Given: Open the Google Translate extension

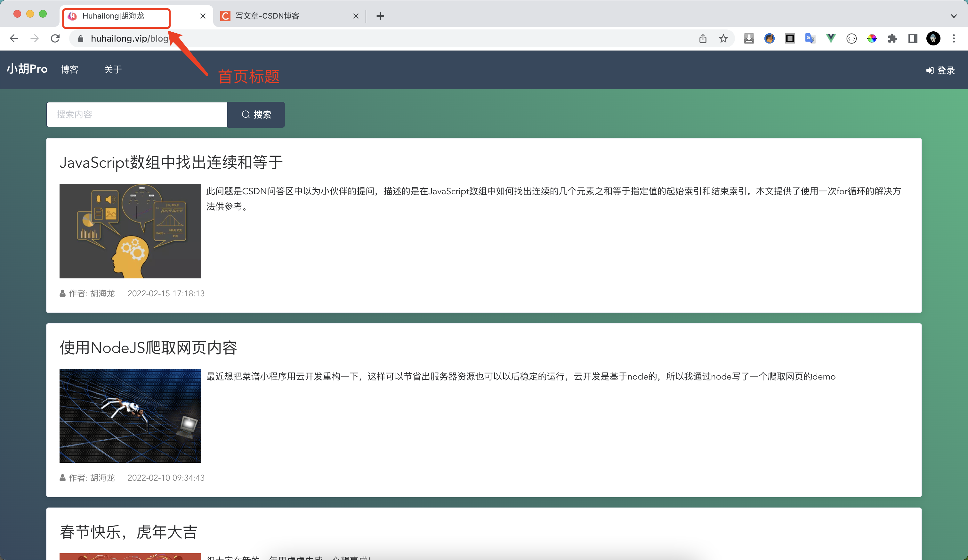Looking at the screenshot, I should click(810, 38).
